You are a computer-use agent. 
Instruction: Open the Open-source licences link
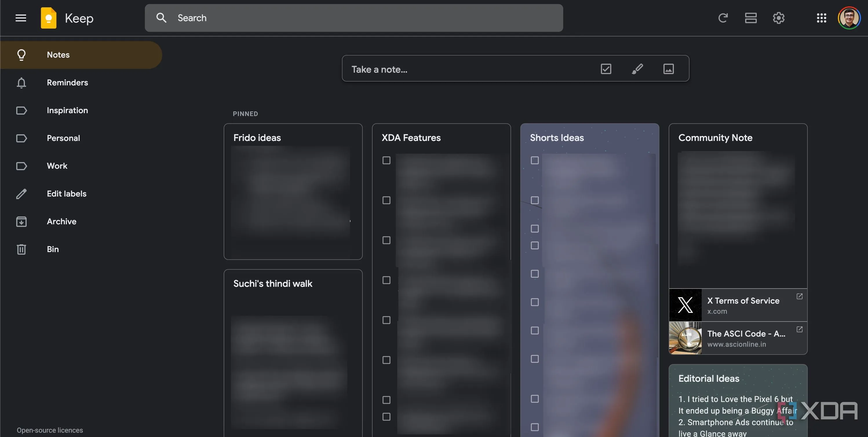click(x=50, y=430)
